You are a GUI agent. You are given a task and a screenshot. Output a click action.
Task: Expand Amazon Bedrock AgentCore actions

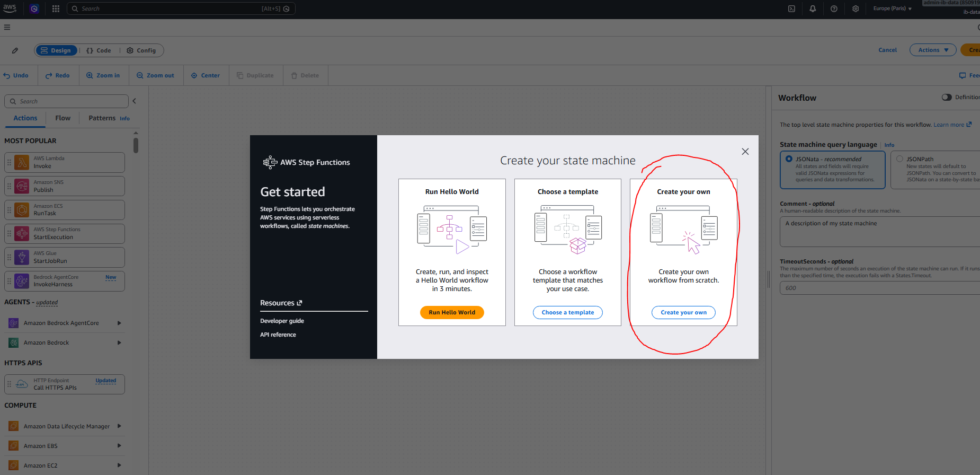point(119,323)
